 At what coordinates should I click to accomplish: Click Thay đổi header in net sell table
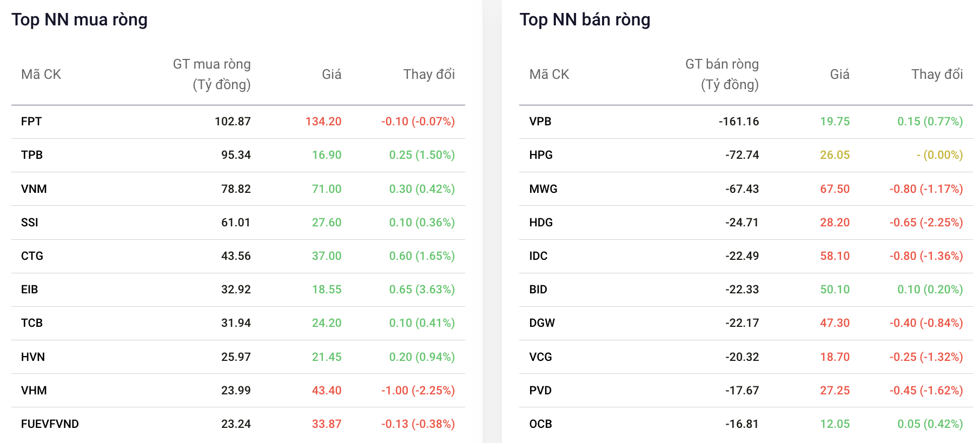[x=937, y=75]
